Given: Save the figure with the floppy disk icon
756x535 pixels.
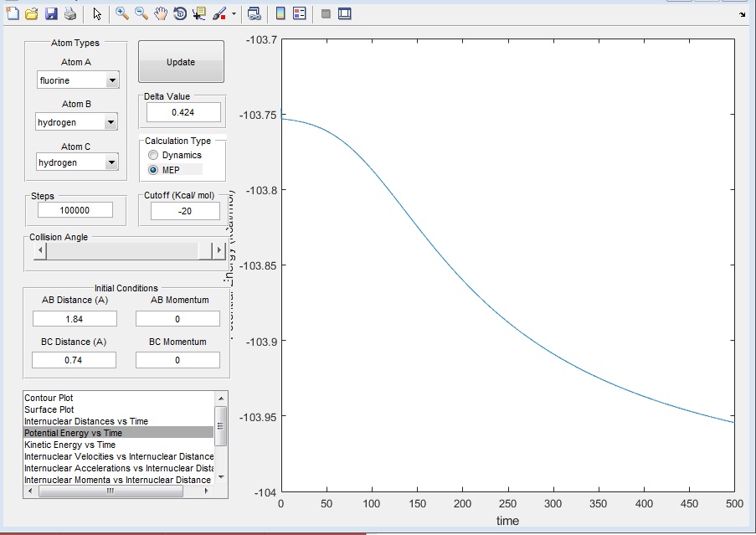Looking at the screenshot, I should [x=51, y=14].
